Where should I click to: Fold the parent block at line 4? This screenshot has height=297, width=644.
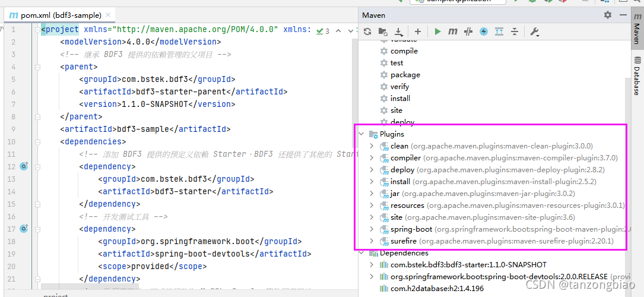click(x=37, y=67)
